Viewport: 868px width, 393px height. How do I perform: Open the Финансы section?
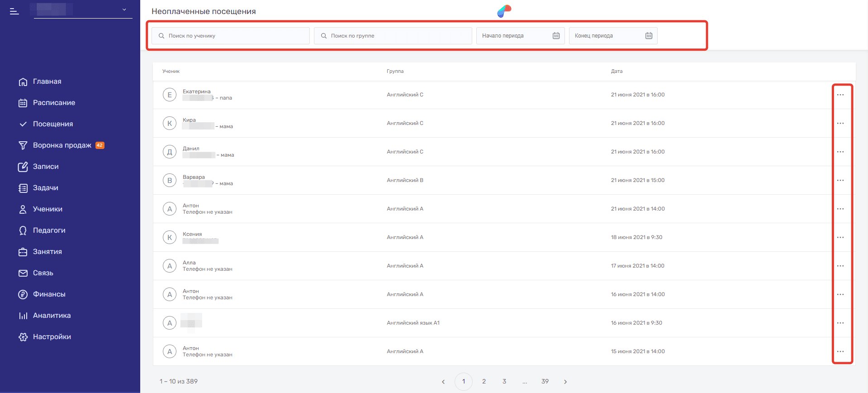49,294
